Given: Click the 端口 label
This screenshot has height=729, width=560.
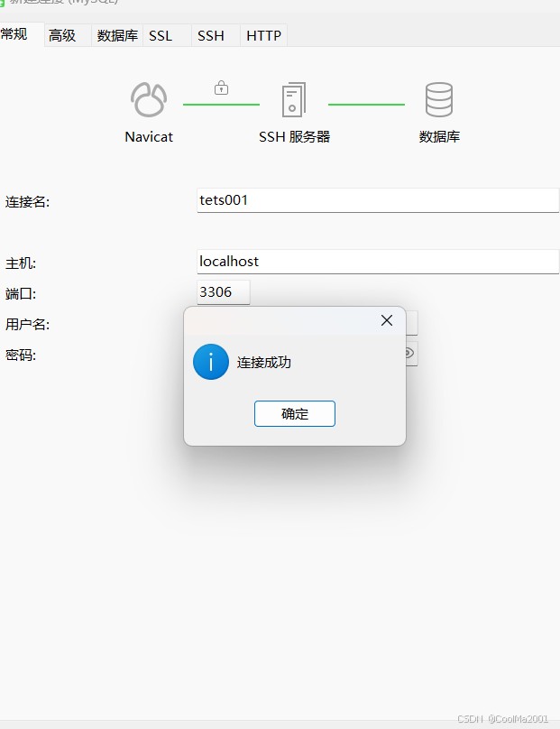Looking at the screenshot, I should (21, 294).
